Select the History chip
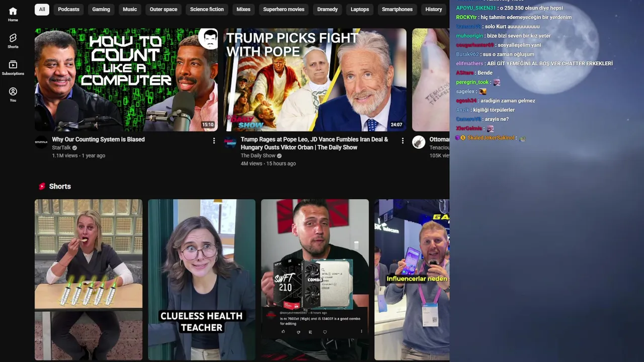This screenshot has height=362, width=644. click(434, 9)
